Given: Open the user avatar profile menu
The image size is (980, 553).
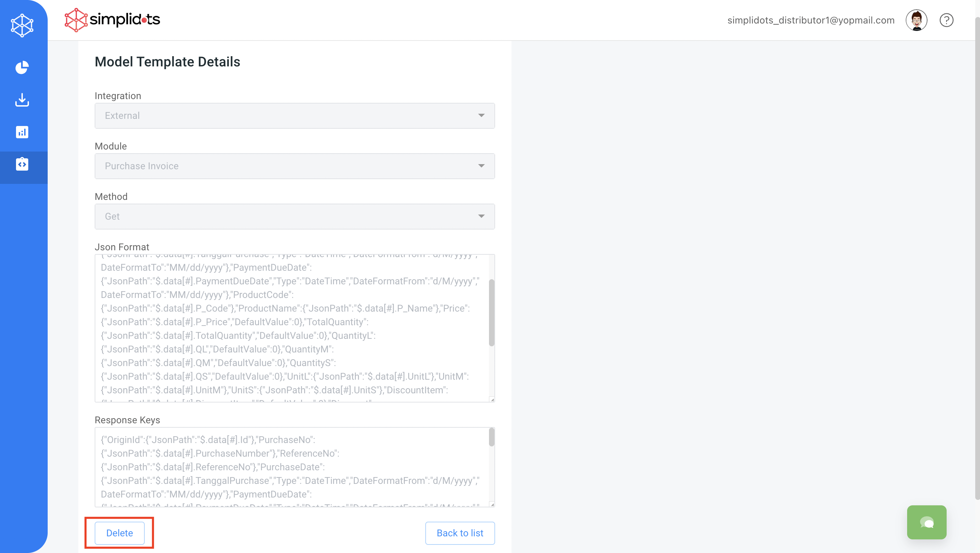Looking at the screenshot, I should (x=916, y=20).
